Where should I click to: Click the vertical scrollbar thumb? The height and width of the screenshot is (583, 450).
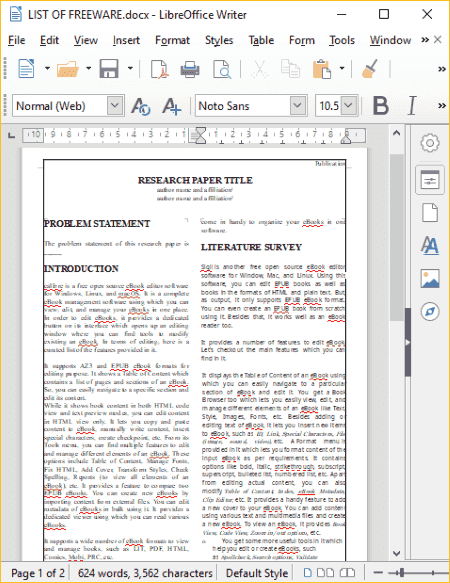[x=396, y=237]
